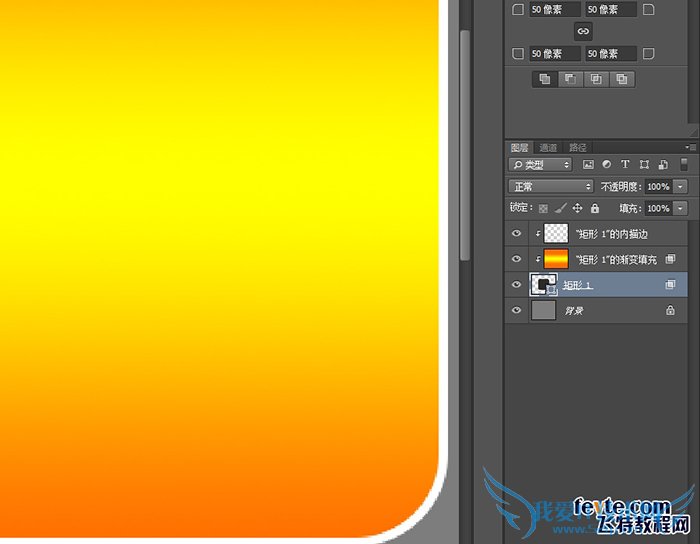Click the bottom-left corner radius icon
The image size is (700, 544).
click(x=518, y=54)
